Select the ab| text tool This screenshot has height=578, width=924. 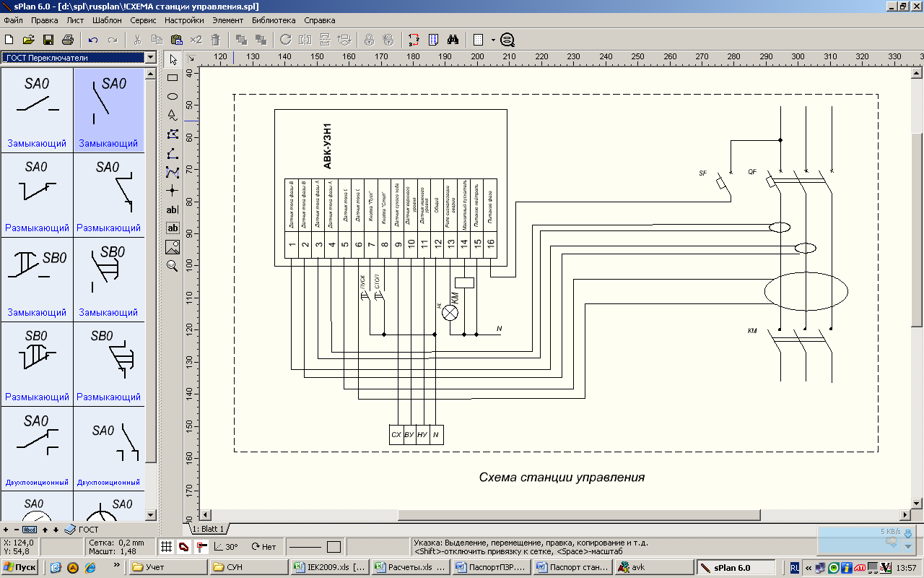(173, 210)
